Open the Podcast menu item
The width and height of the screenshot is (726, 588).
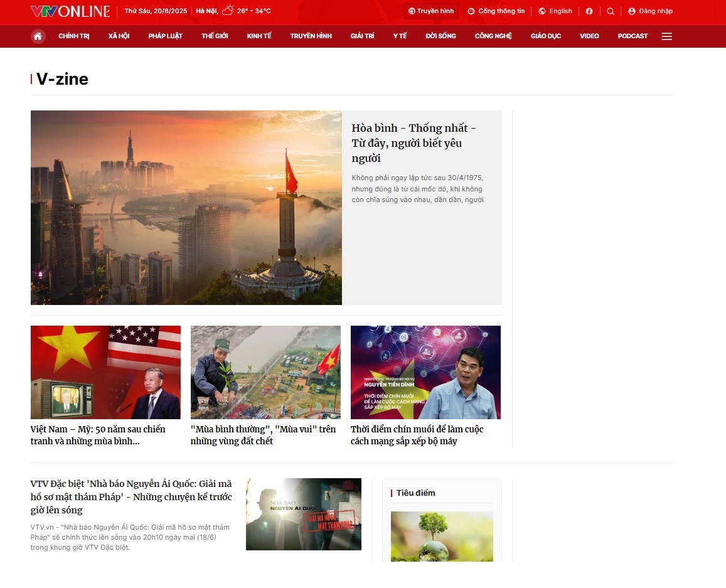[633, 36]
